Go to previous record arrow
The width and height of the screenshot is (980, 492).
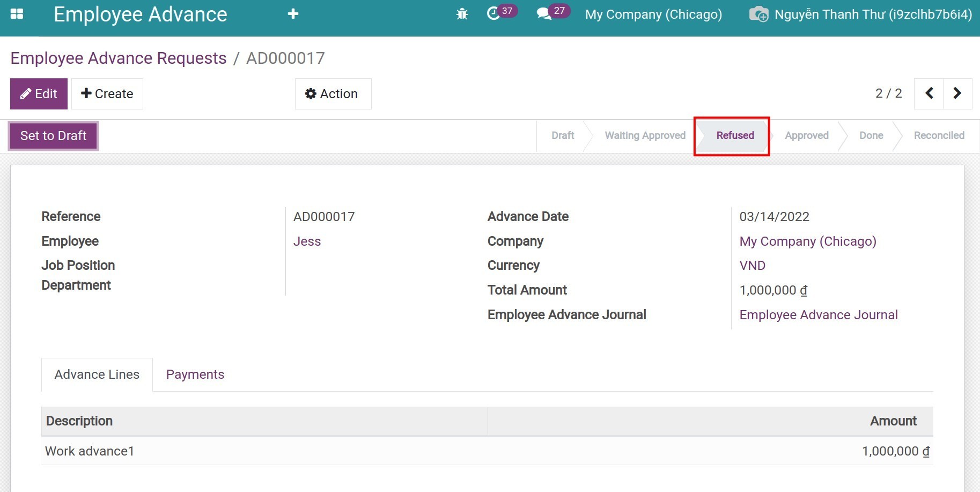tap(929, 93)
